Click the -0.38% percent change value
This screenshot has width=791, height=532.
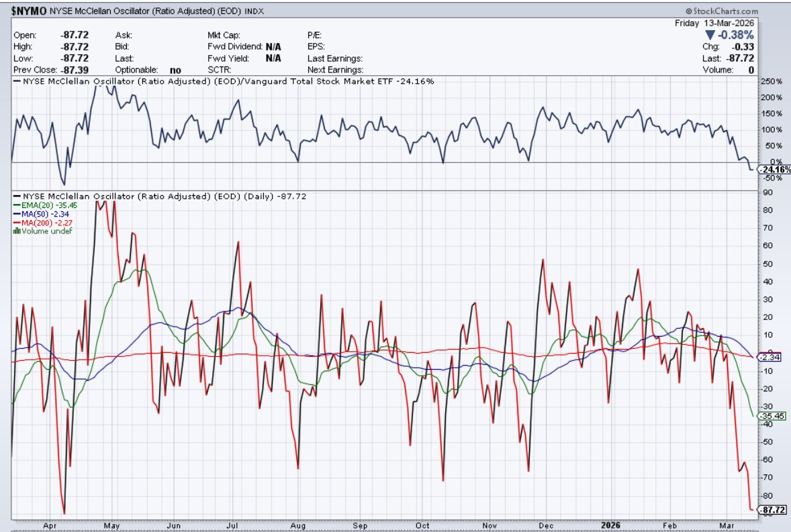click(x=735, y=35)
